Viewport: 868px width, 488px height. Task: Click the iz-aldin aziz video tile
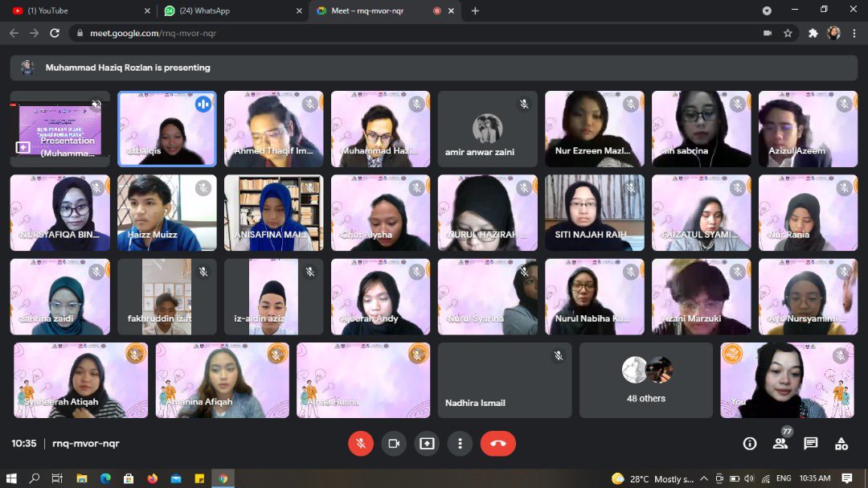click(273, 297)
